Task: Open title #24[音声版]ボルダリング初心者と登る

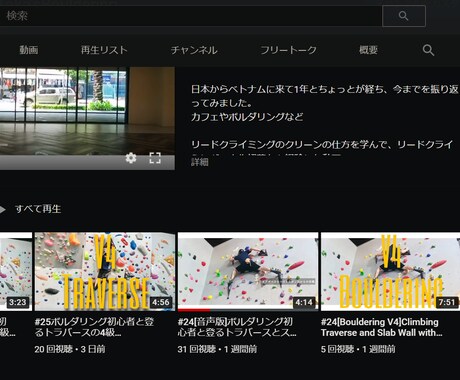Action: click(237, 327)
